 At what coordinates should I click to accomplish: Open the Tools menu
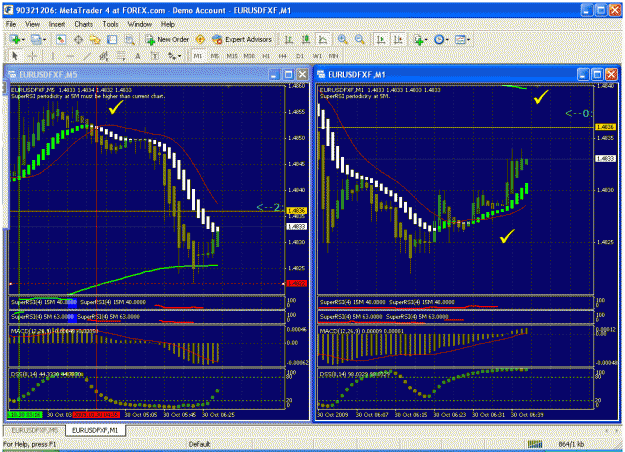(110, 24)
